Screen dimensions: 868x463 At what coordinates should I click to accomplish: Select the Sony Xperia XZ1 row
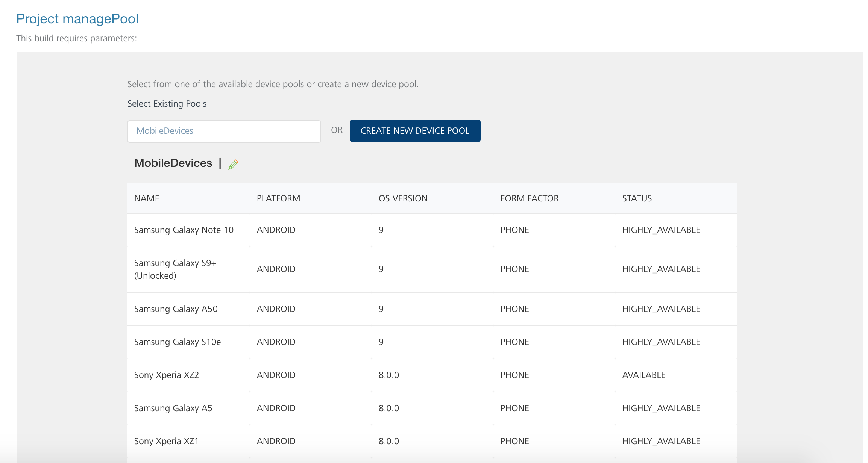coord(166,441)
